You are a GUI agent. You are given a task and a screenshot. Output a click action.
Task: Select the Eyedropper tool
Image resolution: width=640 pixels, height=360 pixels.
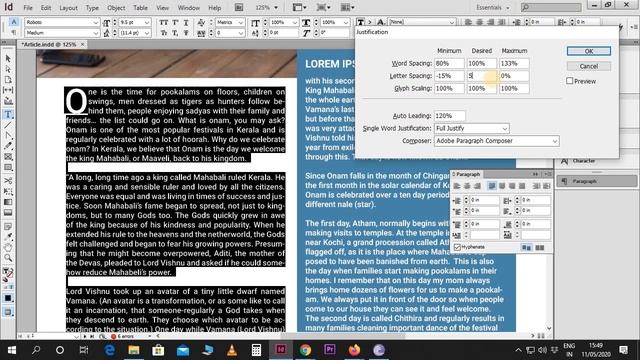pyautogui.click(x=8, y=237)
